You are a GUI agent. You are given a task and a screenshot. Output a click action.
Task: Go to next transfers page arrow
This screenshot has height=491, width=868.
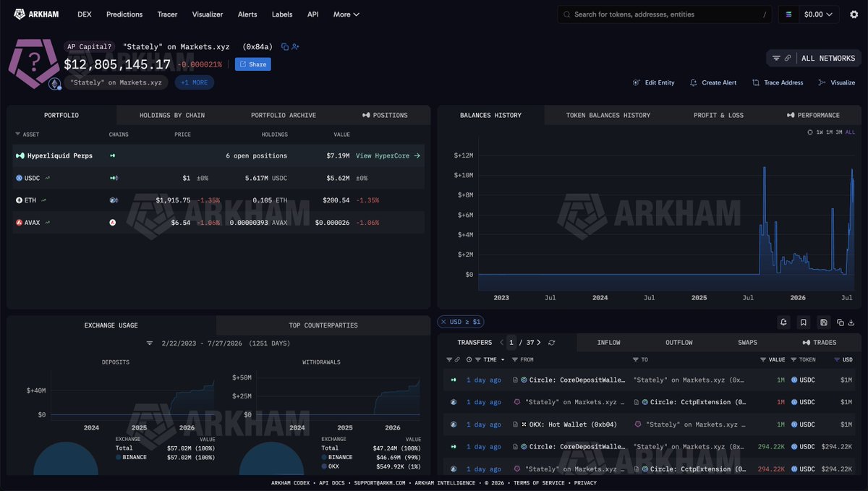[539, 343]
